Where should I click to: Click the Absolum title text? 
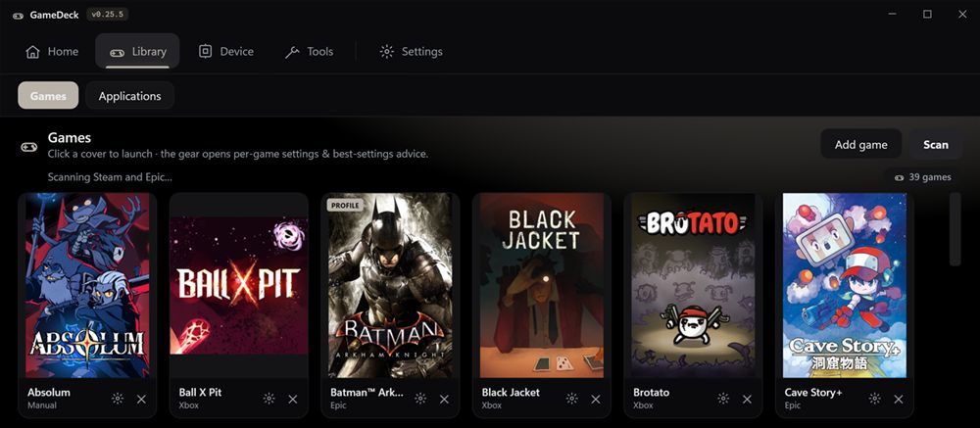tap(49, 393)
